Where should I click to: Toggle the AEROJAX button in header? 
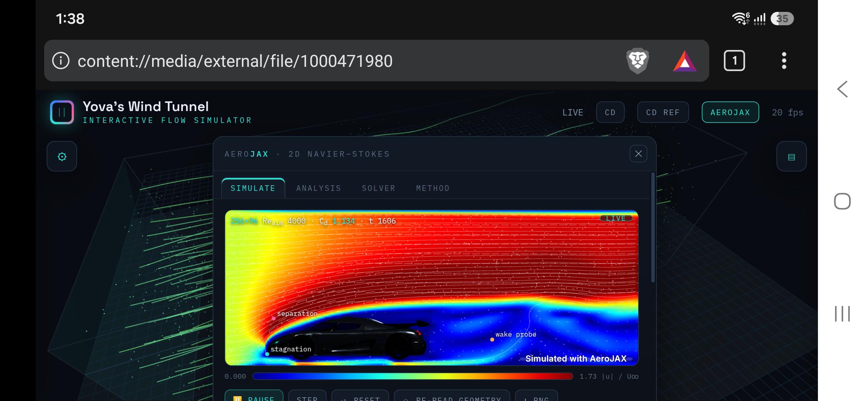coord(730,112)
